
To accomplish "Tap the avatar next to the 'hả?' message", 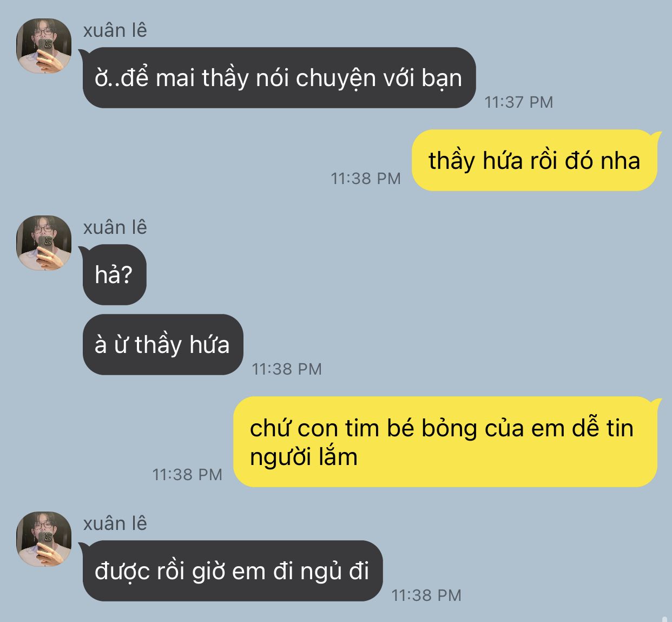I will [x=44, y=243].
